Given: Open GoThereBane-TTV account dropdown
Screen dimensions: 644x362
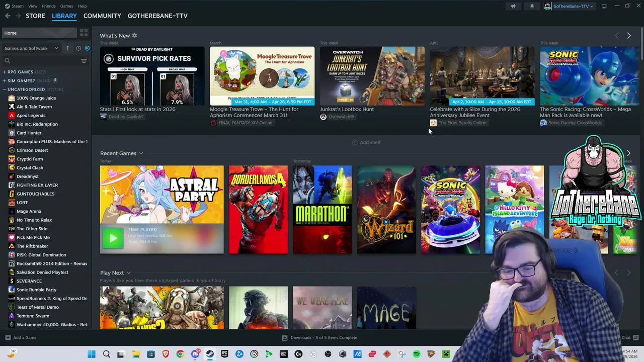Looking at the screenshot, I should pos(569,6).
